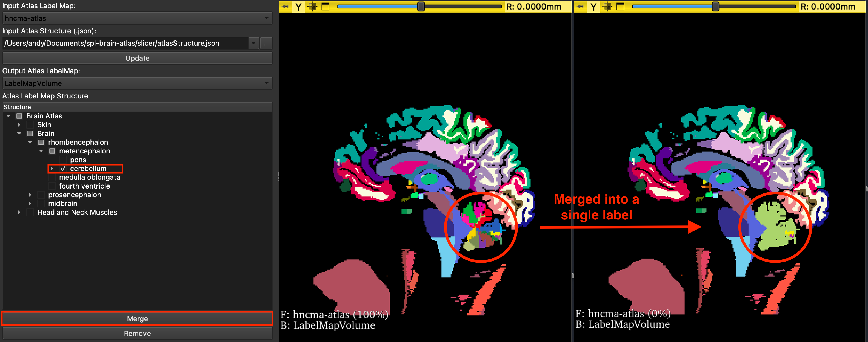This screenshot has height=342, width=868.
Task: Expand the cerebellum tree node
Action: [52, 169]
